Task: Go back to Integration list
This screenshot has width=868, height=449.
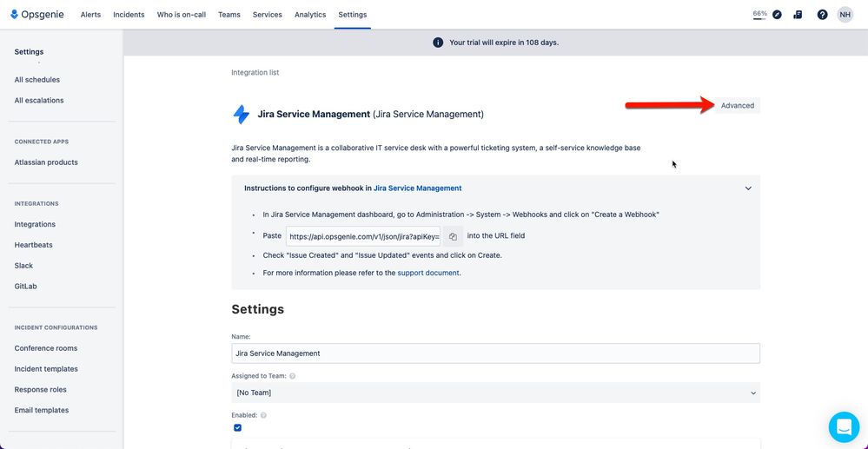Action: tap(255, 73)
